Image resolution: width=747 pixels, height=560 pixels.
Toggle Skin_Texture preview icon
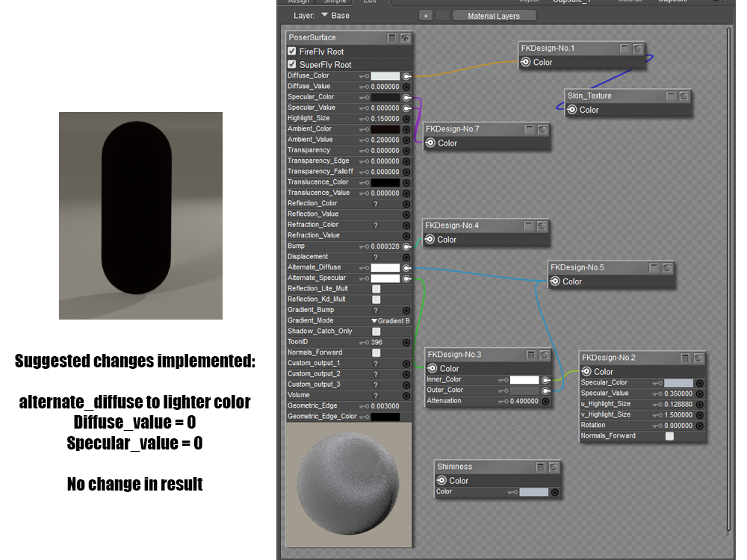[x=684, y=96]
